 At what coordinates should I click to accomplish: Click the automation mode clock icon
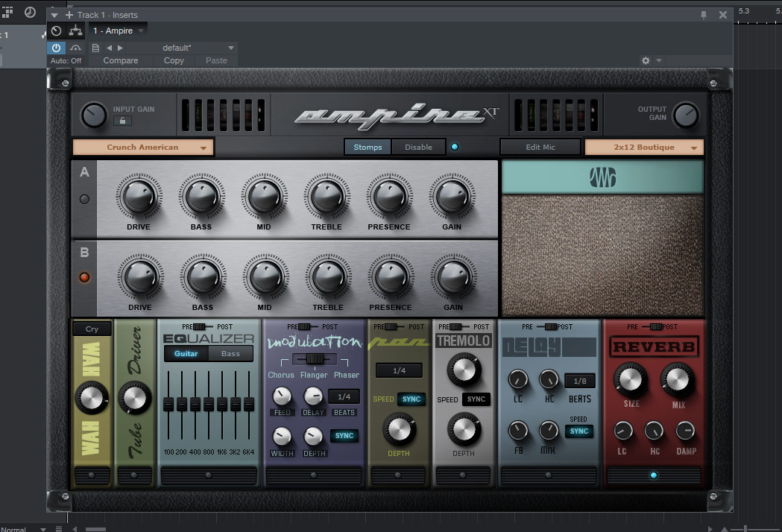pyautogui.click(x=57, y=31)
